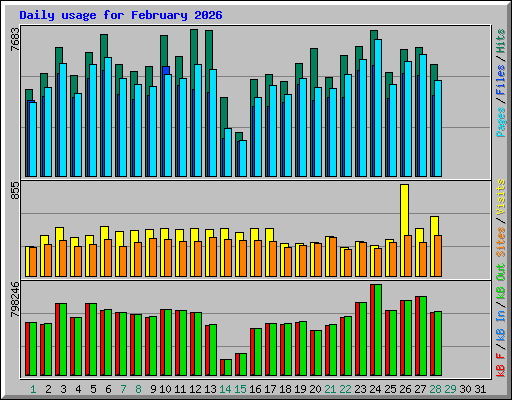Select weekend day 15 on the date axis
The width and height of the screenshot is (512, 400).
click(240, 389)
